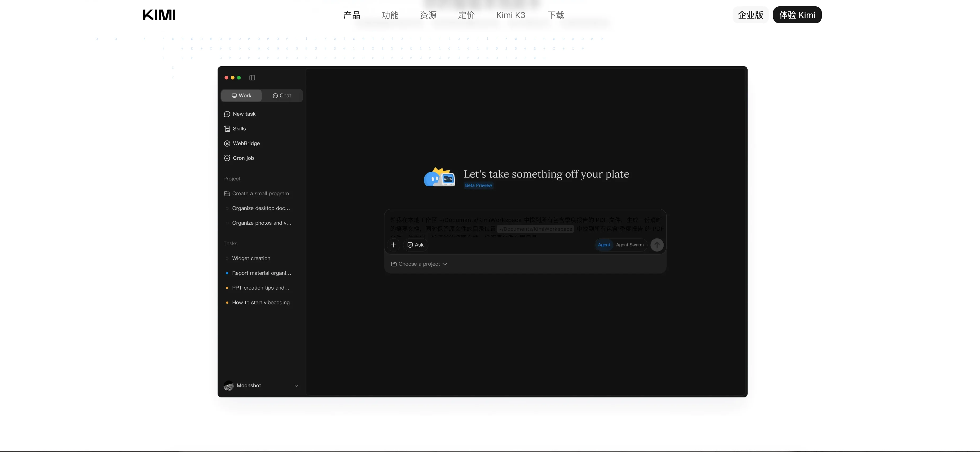Open the Report material organi… task
This screenshot has height=452, width=980.
[x=261, y=273]
